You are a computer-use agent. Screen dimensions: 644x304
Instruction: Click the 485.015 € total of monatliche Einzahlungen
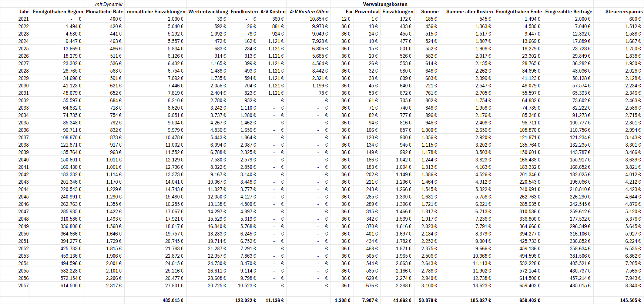point(173,300)
